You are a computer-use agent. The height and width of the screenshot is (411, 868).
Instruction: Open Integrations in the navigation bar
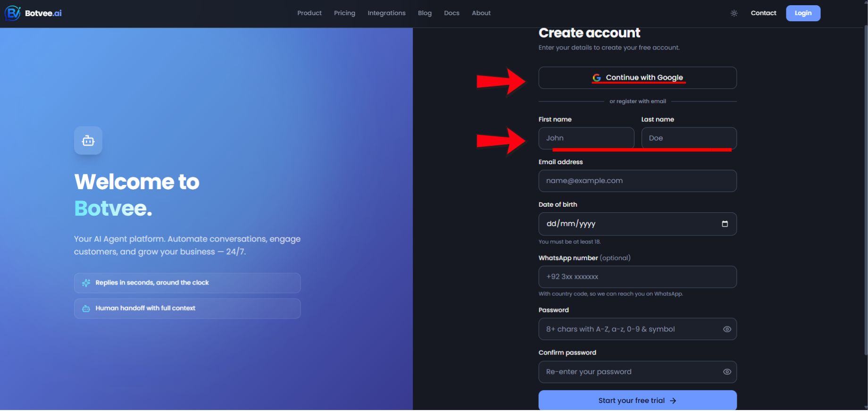(386, 13)
